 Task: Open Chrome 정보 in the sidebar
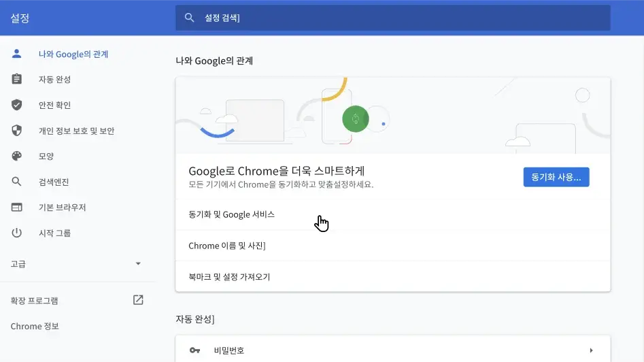point(35,326)
